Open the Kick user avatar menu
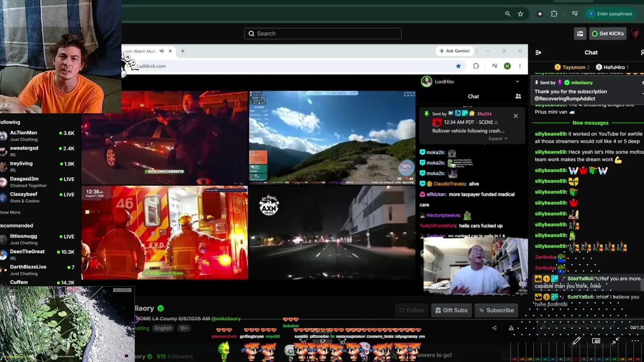 [635, 34]
